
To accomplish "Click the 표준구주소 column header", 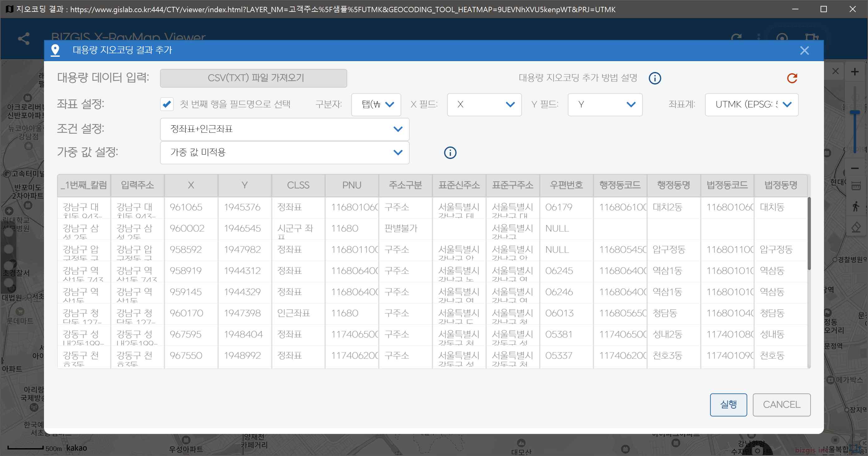I will pos(513,185).
